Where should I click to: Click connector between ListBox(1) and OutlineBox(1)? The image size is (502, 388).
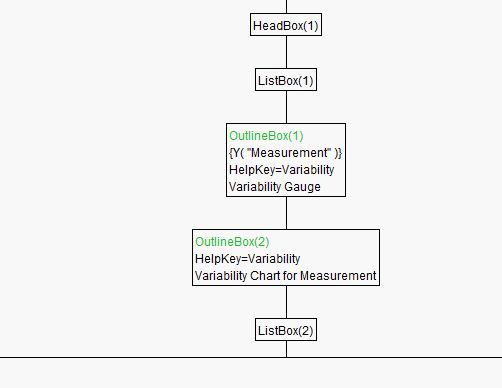tap(286, 107)
